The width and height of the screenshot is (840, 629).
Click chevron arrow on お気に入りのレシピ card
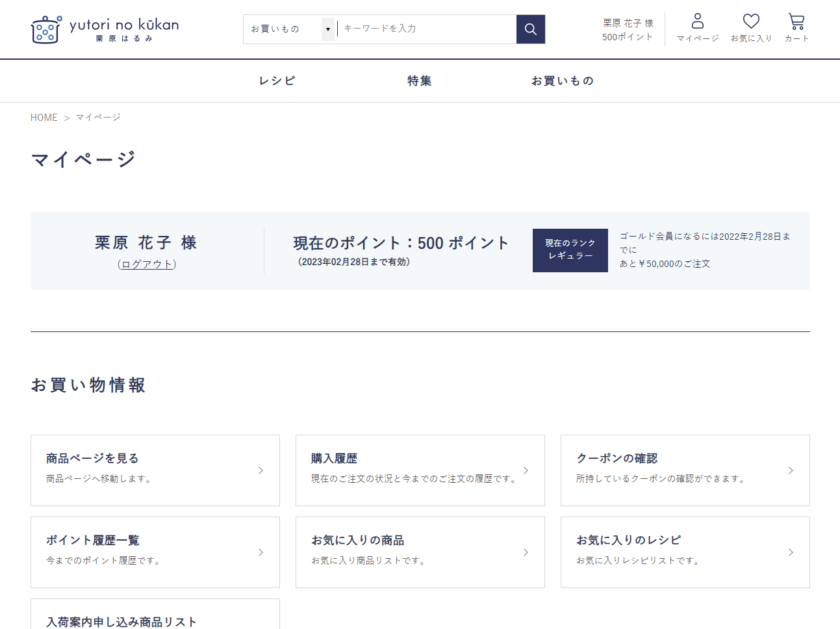tap(791, 552)
